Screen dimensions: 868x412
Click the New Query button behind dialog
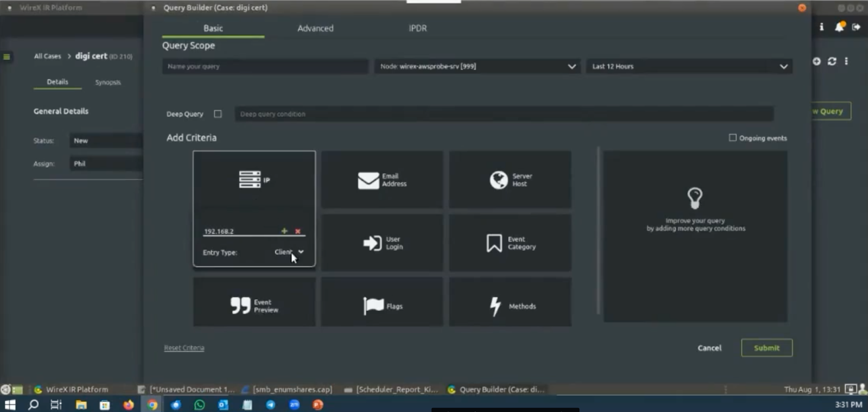(x=831, y=111)
